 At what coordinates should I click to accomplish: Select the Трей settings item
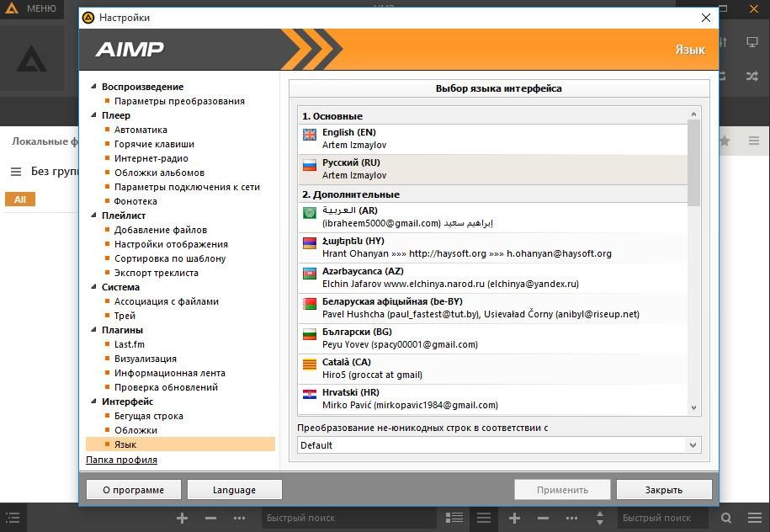click(125, 316)
